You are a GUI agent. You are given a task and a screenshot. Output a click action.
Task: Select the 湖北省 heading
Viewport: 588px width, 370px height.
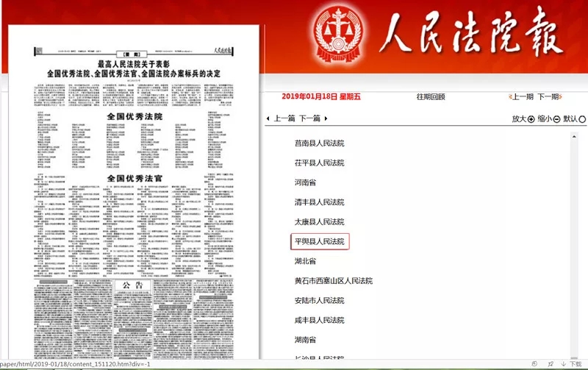(x=305, y=261)
